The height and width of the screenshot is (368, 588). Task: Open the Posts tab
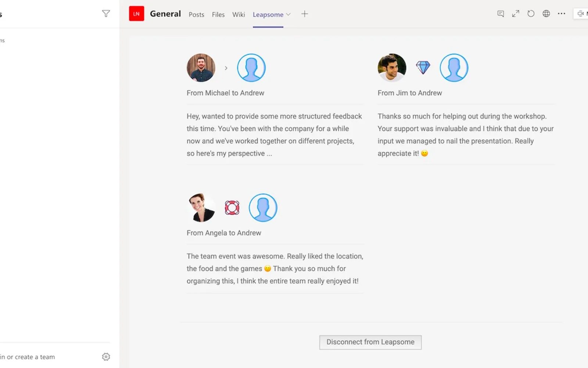coord(196,14)
